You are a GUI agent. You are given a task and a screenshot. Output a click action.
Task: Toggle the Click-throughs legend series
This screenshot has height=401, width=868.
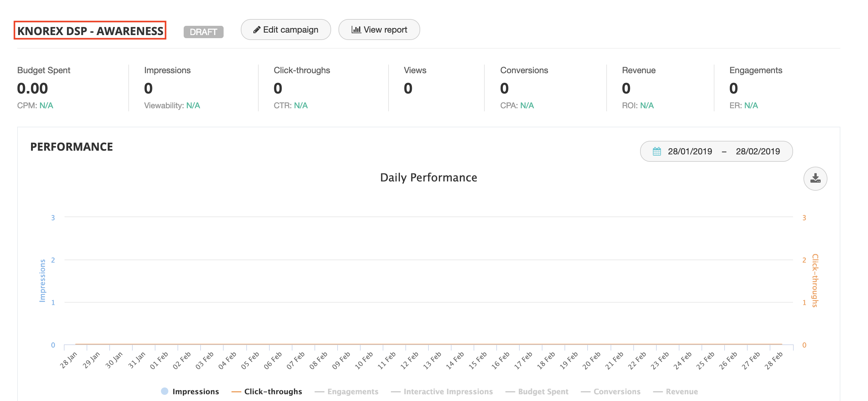point(267,391)
